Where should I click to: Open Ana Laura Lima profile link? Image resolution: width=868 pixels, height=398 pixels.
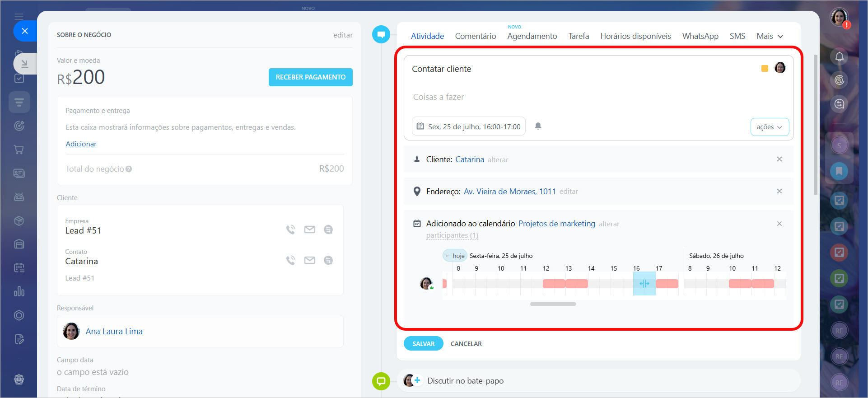(x=114, y=332)
